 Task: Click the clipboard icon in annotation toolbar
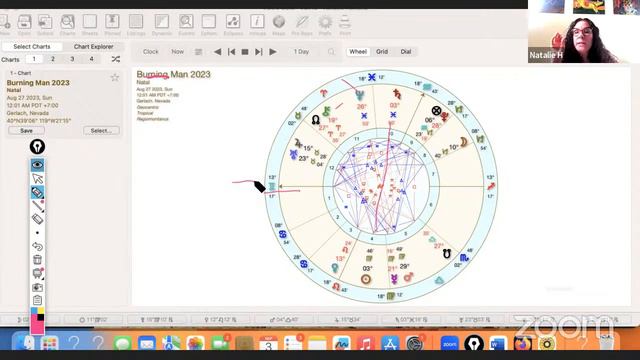[37, 300]
